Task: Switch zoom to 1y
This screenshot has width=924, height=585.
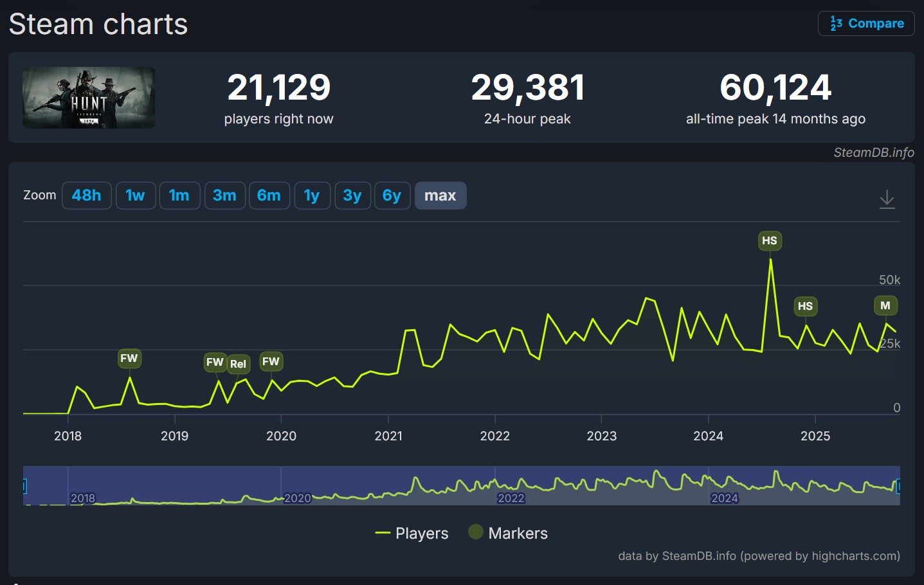Action: coord(312,195)
